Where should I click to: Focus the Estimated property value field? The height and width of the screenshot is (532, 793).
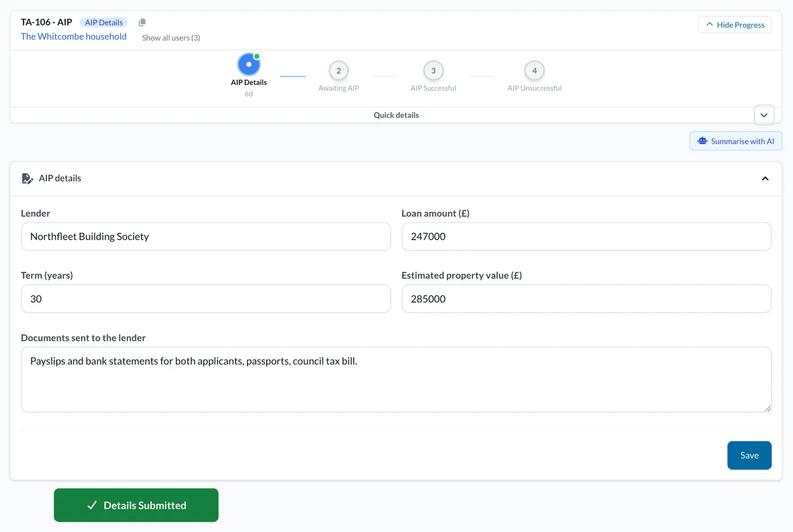(x=586, y=299)
